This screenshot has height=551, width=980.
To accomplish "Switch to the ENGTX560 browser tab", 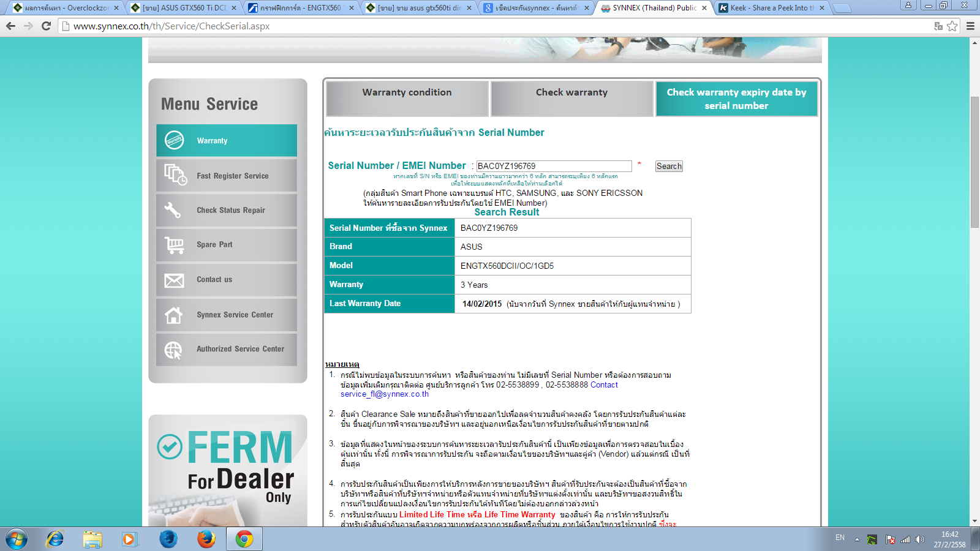I will (x=300, y=8).
